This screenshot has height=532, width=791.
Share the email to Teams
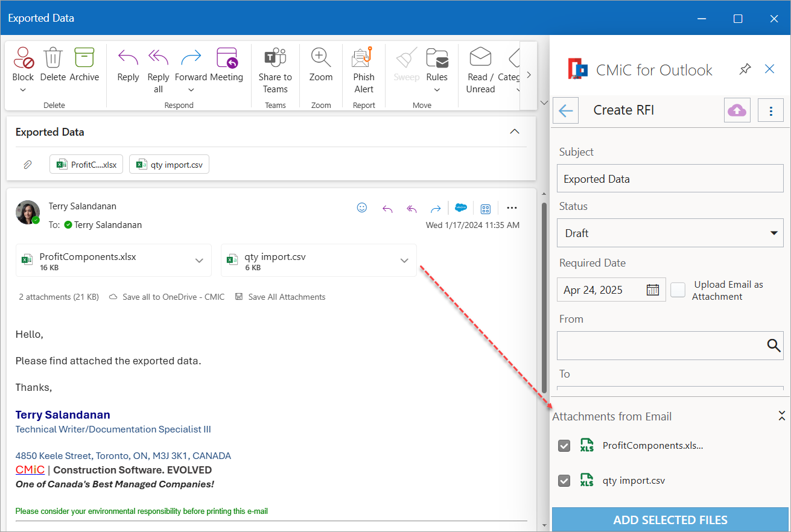[275, 70]
